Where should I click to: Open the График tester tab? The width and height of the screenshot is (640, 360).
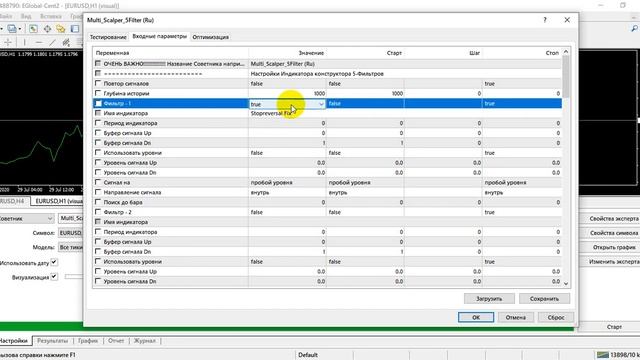point(88,340)
